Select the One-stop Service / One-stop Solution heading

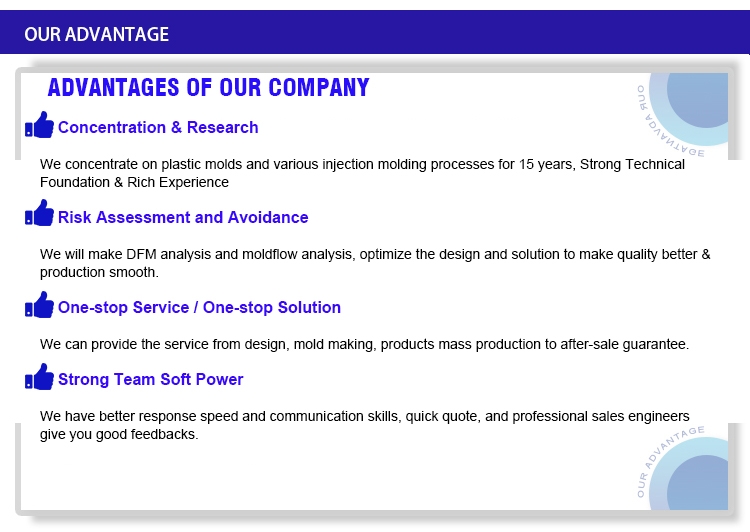pos(199,307)
